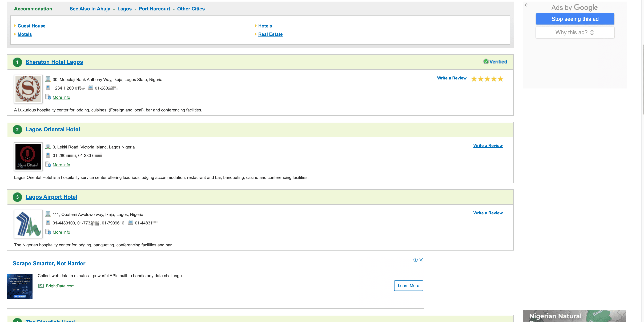Click the ad back arrow icon
The image size is (644, 322).
pyautogui.click(x=526, y=5)
